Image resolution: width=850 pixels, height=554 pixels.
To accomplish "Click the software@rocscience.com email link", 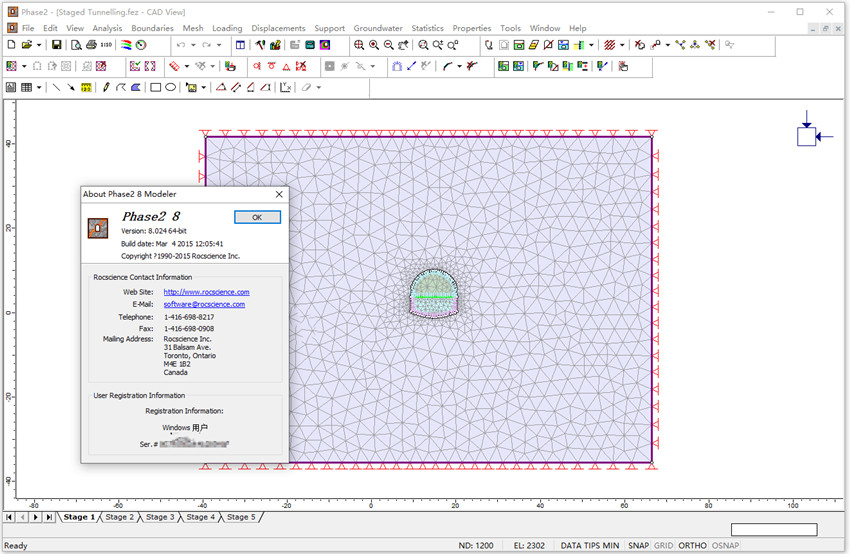I will coord(204,305).
